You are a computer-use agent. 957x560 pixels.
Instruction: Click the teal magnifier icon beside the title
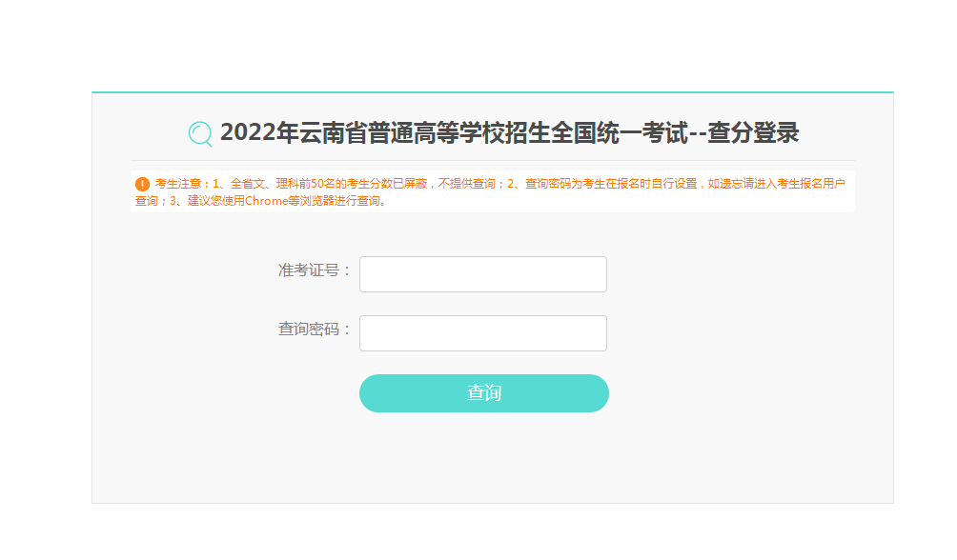[x=200, y=133]
